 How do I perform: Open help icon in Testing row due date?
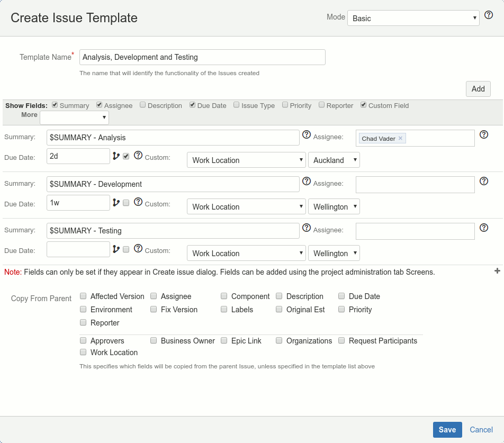[x=138, y=248]
